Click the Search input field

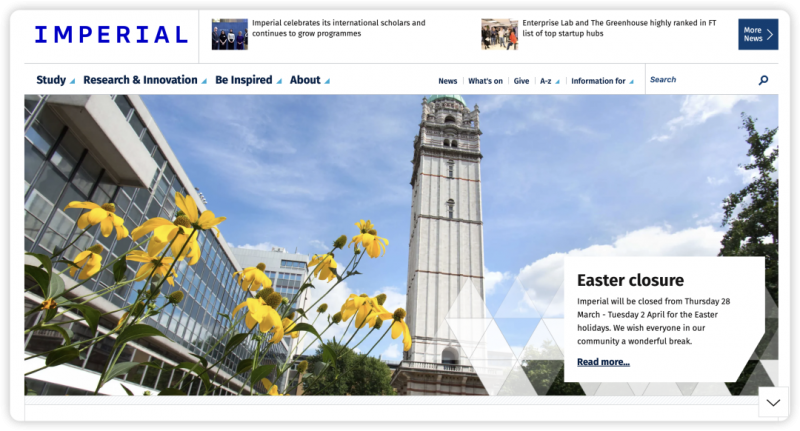point(702,80)
